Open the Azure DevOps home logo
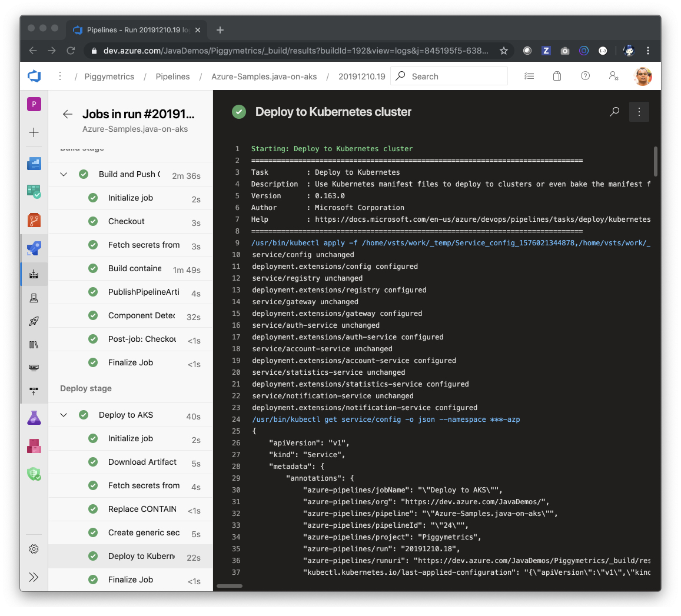681x616 pixels. (x=34, y=76)
